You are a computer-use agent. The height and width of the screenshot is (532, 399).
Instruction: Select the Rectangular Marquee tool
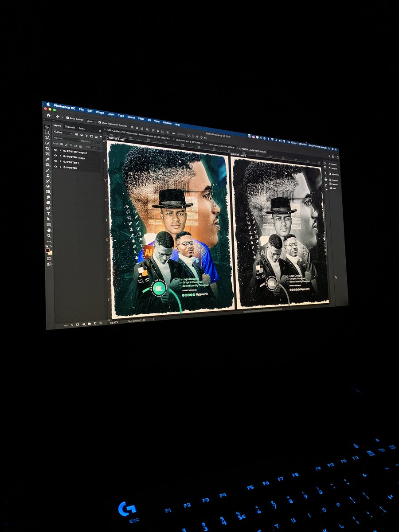pyautogui.click(x=47, y=132)
